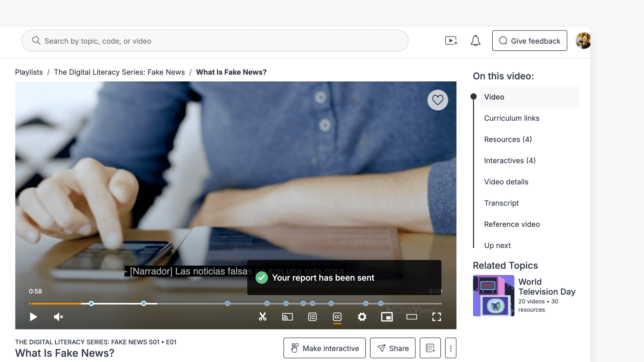
Task: Open World Television Day title link
Action: tap(547, 287)
